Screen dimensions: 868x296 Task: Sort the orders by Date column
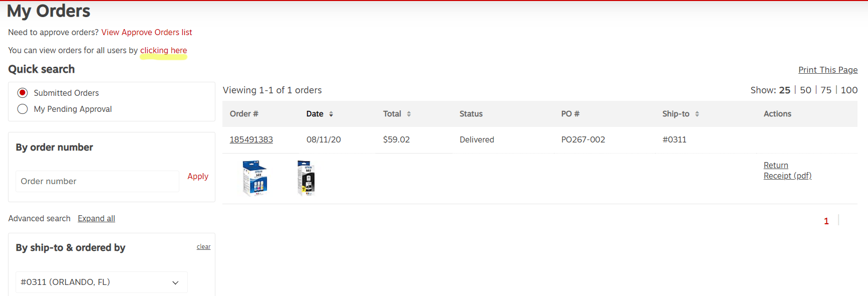(x=332, y=114)
